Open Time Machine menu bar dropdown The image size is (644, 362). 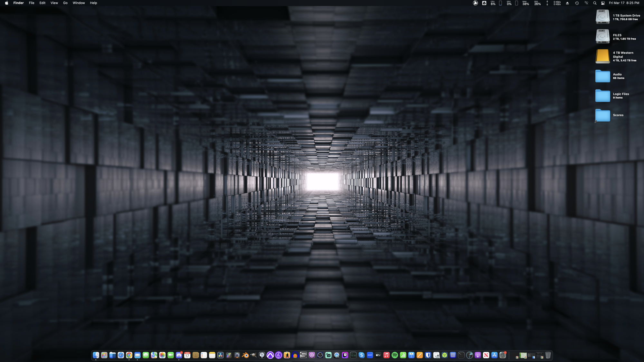coord(577,3)
